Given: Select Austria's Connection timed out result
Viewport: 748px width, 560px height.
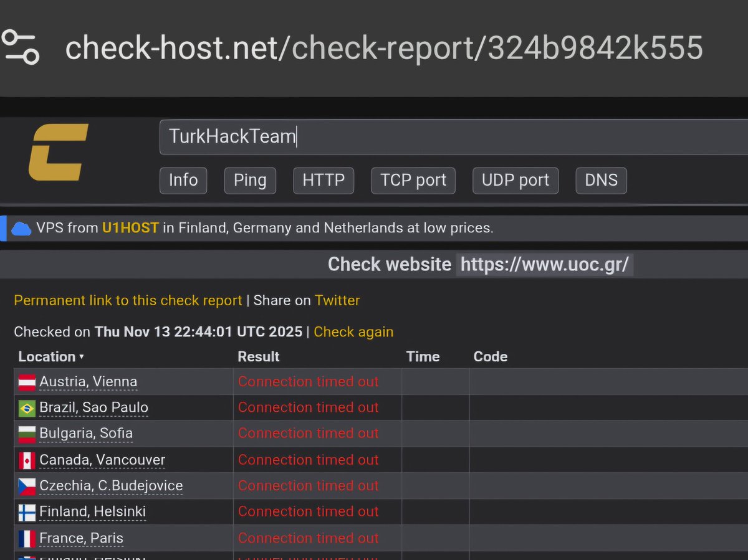Looking at the screenshot, I should click(309, 382).
